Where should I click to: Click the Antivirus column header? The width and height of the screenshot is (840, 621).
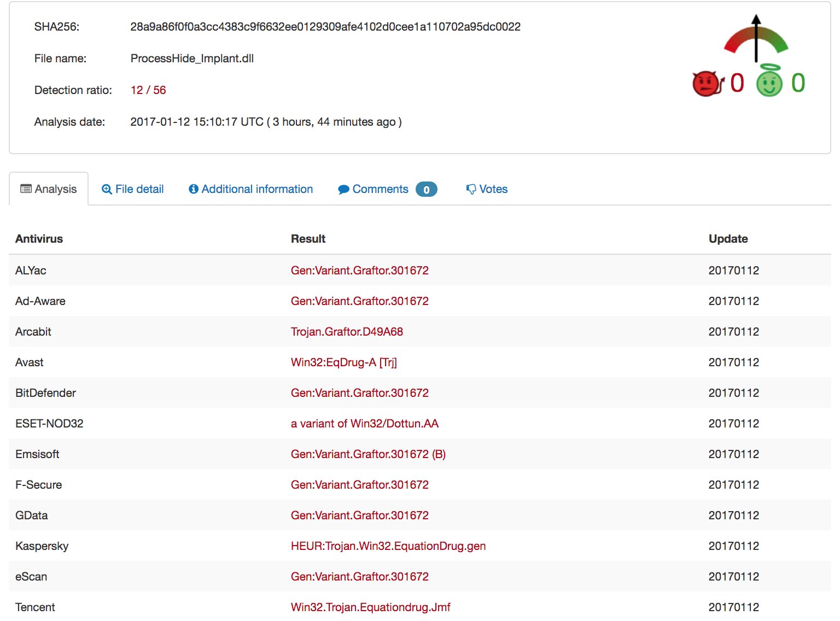pos(39,239)
